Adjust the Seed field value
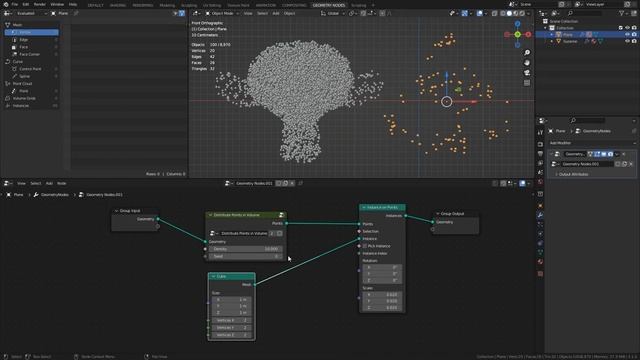640x360 pixels. point(245,256)
